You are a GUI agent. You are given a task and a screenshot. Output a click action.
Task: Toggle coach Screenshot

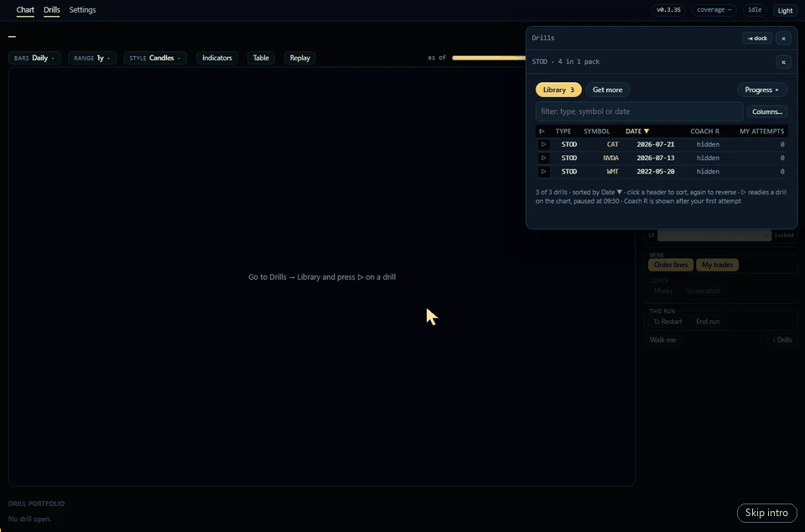click(703, 291)
